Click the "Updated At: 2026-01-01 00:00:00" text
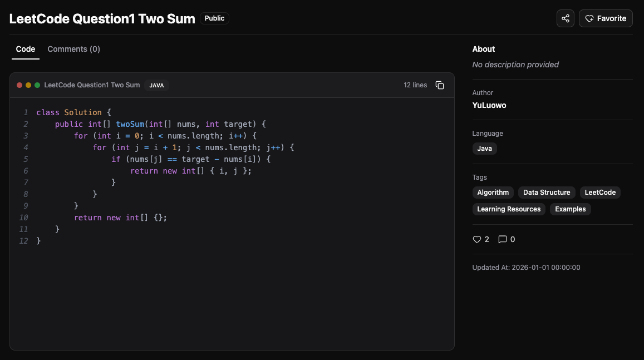The height and width of the screenshot is (360, 644). click(525, 268)
